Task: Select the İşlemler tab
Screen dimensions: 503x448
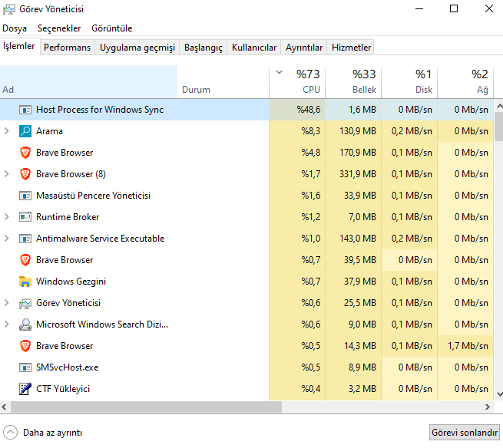Action: [19, 47]
